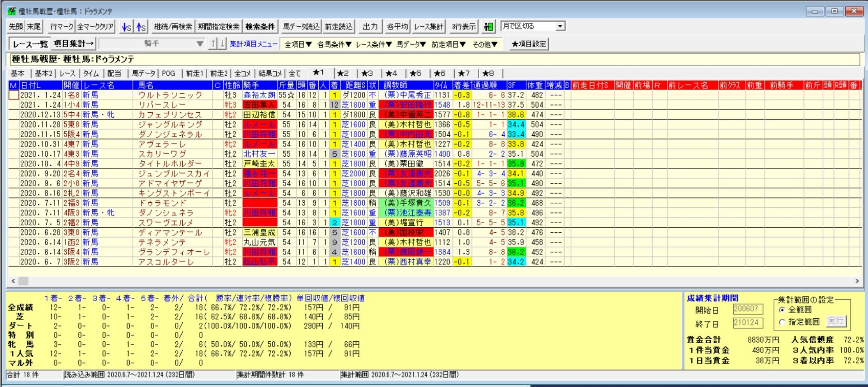Click horse name ジャングルキング
This screenshot has width=868, height=387.
tap(170, 124)
